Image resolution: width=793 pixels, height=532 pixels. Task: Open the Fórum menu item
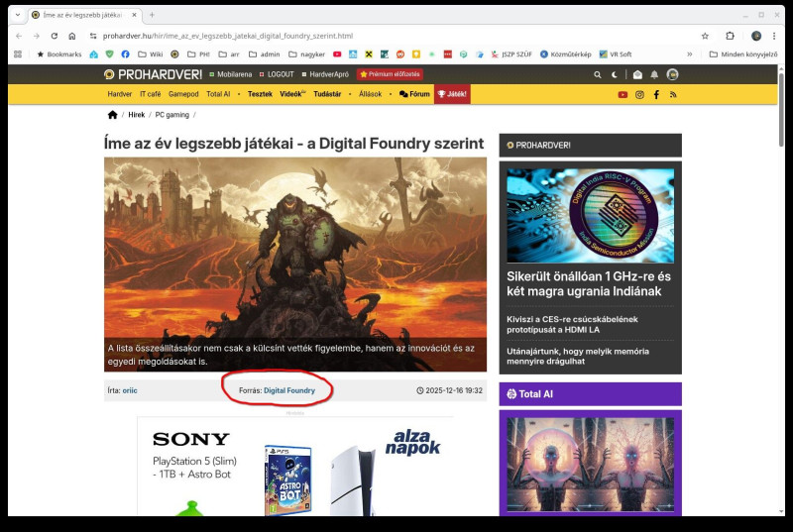[414, 94]
